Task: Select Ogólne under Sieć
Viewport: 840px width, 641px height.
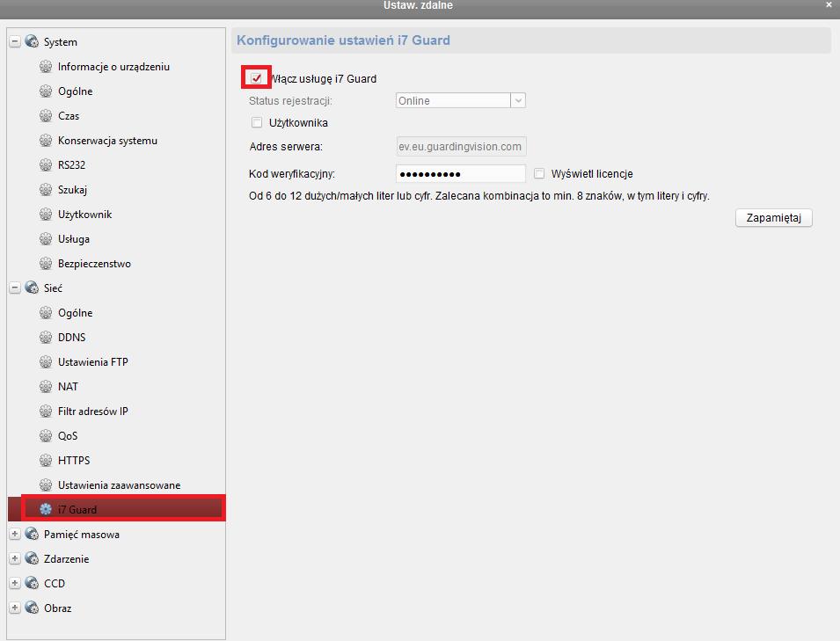Action: (75, 313)
